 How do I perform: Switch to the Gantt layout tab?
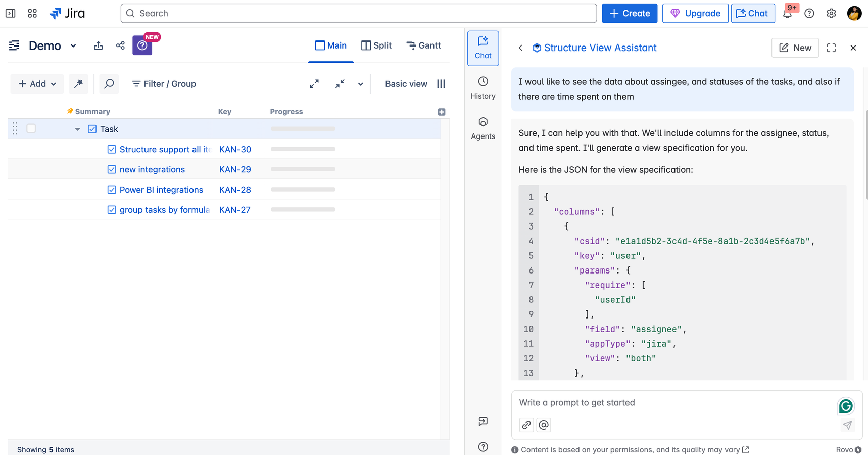[423, 45]
